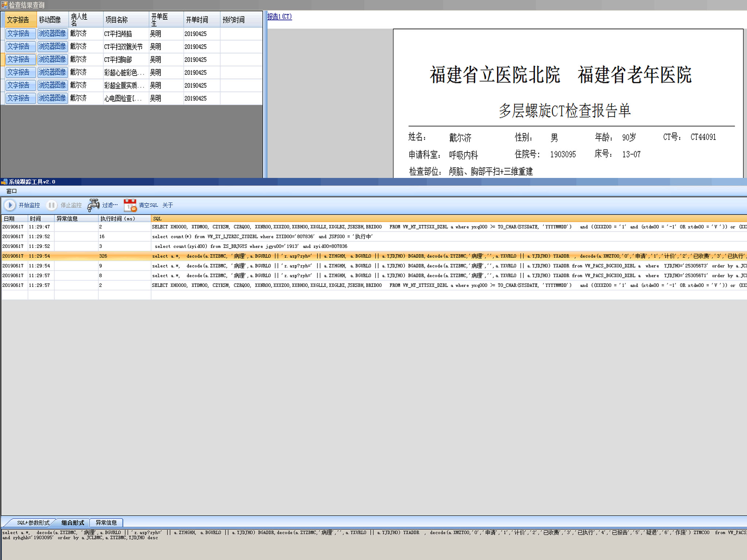The width and height of the screenshot is (747, 560).
Task: Click the 系统跟踪工具 title bar icon
Action: [x=4, y=182]
